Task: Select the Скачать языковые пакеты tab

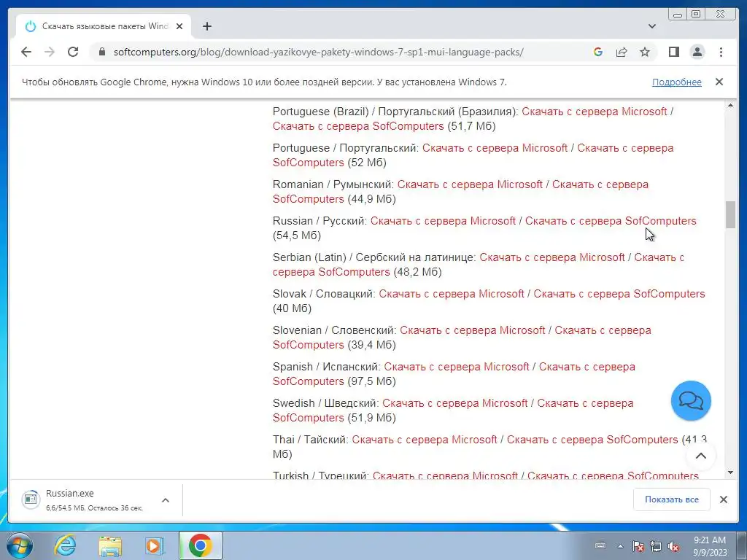Action: pos(104,26)
